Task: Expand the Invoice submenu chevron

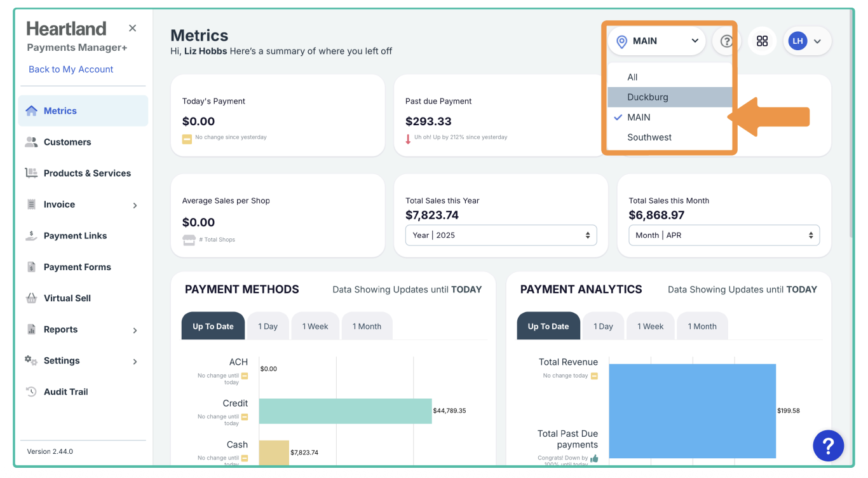Action: point(135,205)
